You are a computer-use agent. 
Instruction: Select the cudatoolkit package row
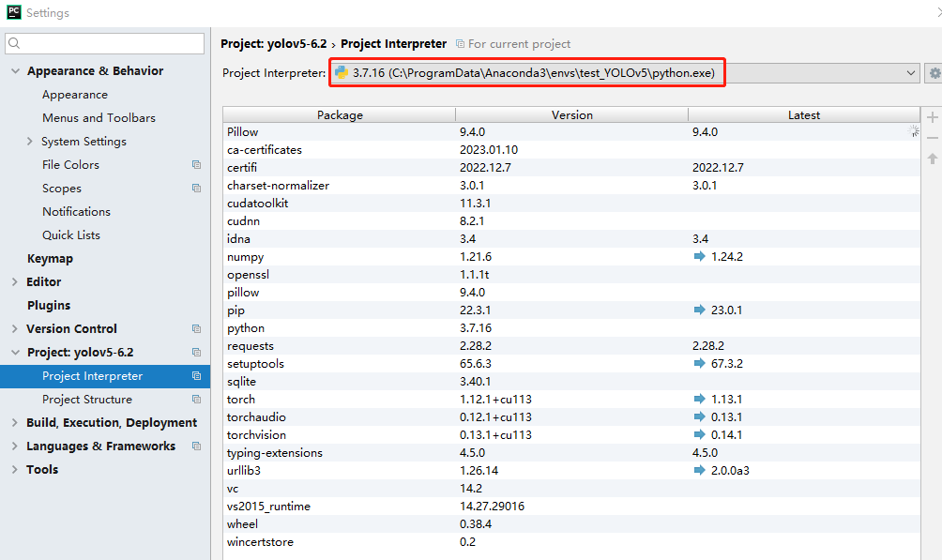(571, 204)
